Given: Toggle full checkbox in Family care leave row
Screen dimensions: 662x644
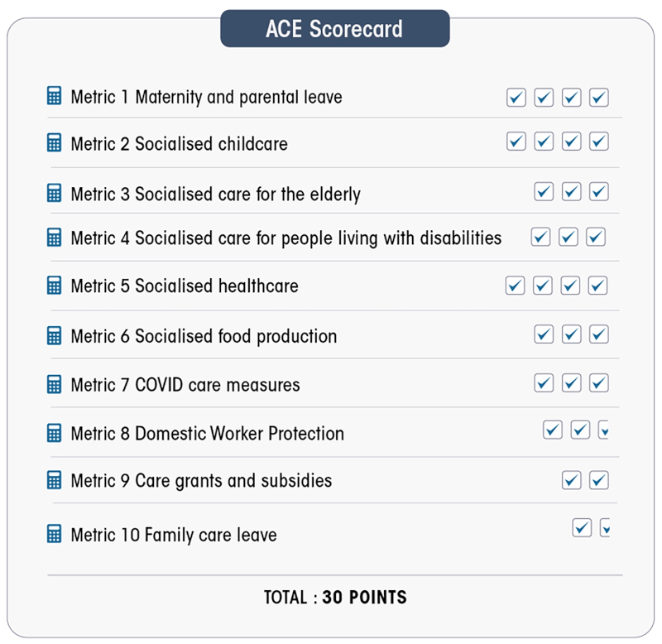Looking at the screenshot, I should pos(582,527).
